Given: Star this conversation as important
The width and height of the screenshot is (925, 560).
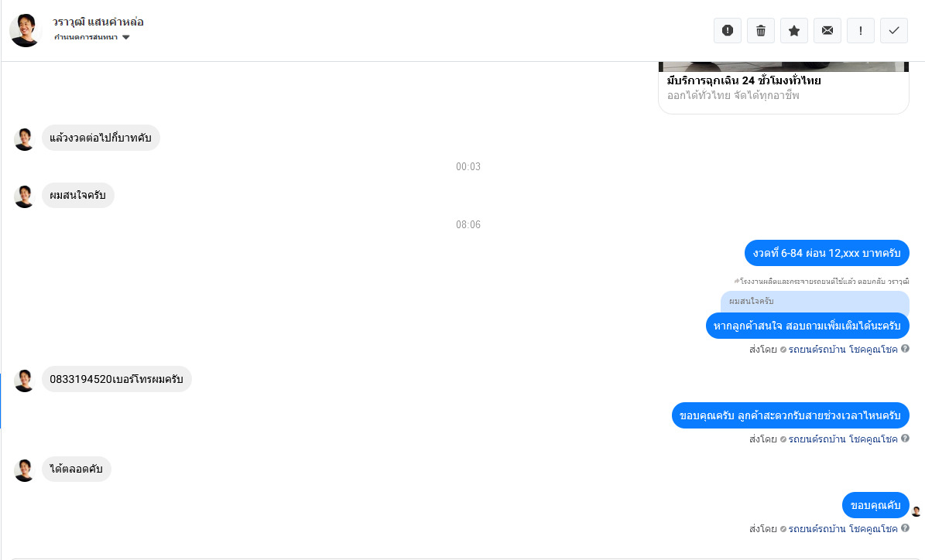Looking at the screenshot, I should coord(794,31).
